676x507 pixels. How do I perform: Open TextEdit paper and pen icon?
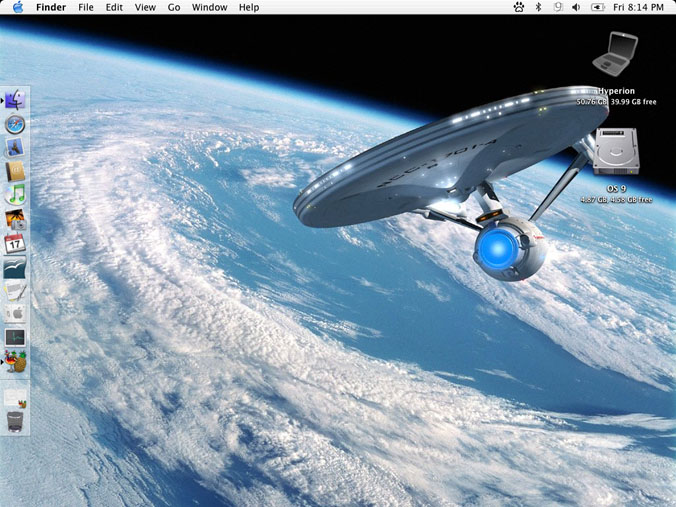pos(16,291)
